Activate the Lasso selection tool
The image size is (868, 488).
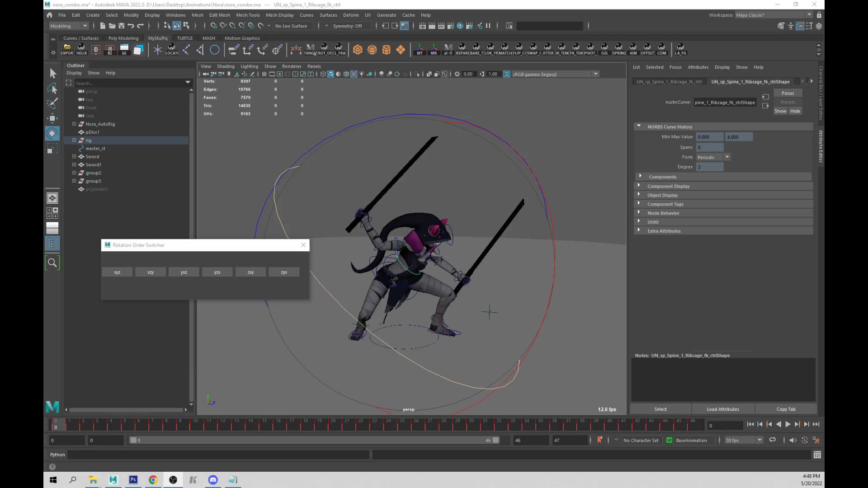(x=52, y=89)
